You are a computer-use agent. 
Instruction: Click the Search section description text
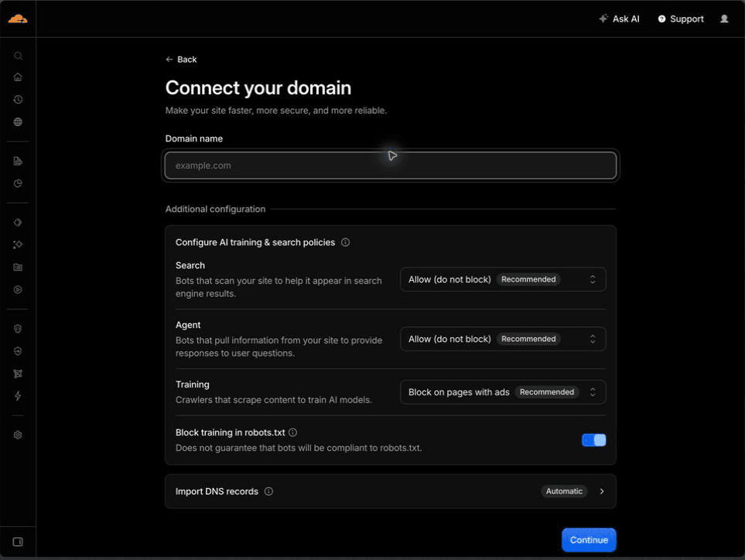point(279,287)
